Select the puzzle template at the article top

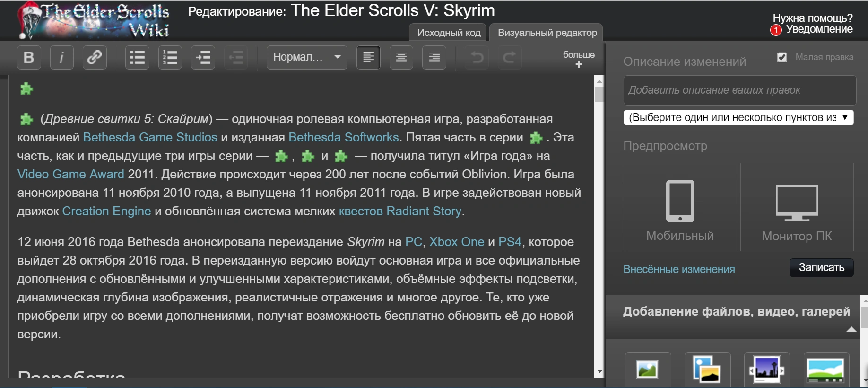pos(26,88)
